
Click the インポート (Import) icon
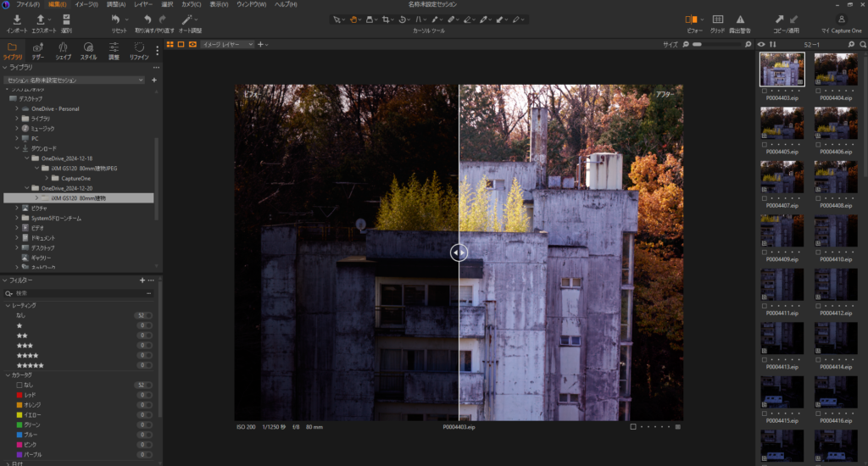point(17,19)
